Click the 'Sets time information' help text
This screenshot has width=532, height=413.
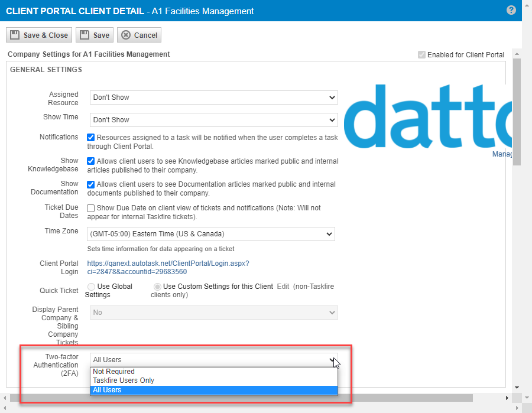click(x=160, y=249)
